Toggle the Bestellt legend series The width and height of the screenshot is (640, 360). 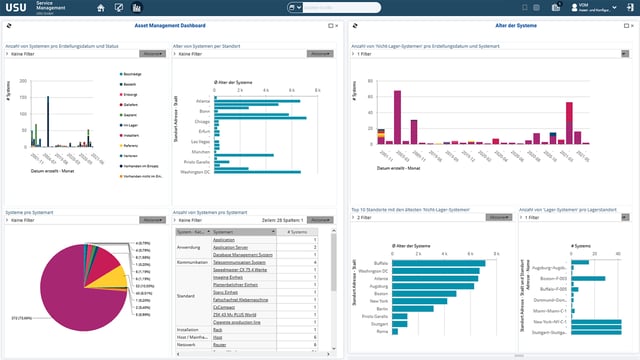pos(128,84)
